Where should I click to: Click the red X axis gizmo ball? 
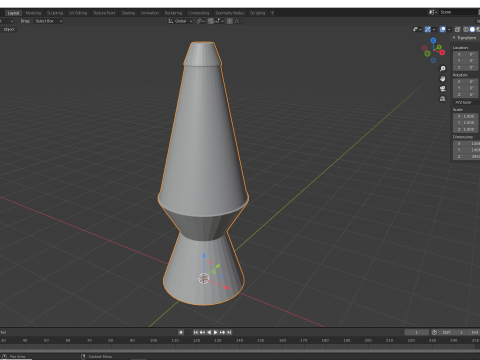coord(442,52)
